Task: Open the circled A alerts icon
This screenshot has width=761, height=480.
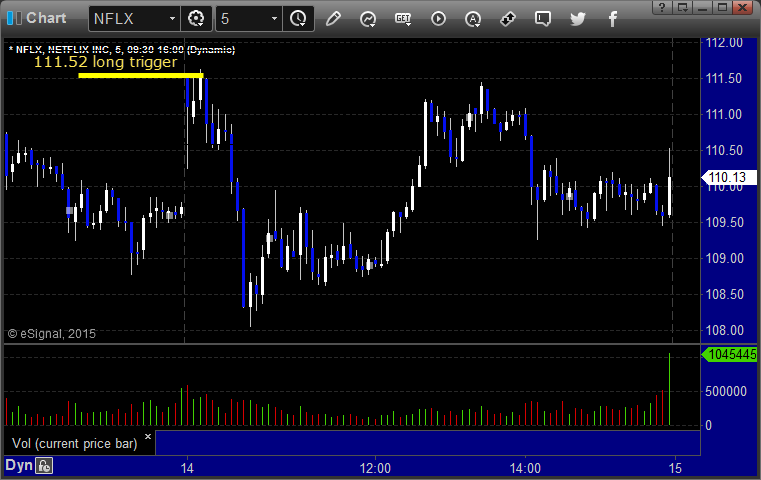Action: point(473,19)
